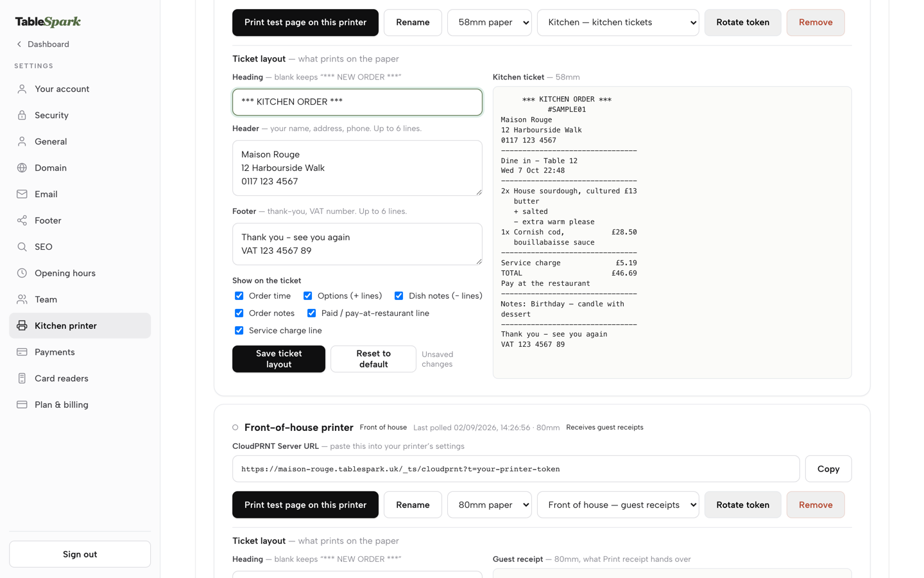
Task: Click the Sign out button
Action: (80, 554)
